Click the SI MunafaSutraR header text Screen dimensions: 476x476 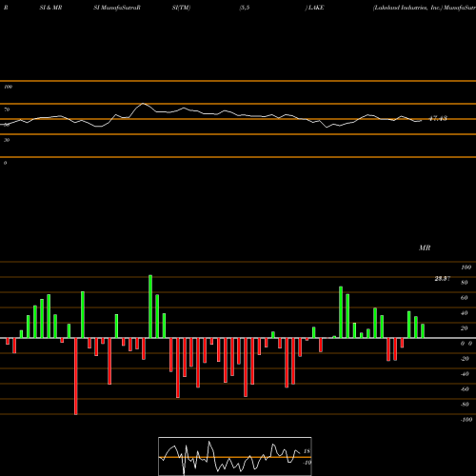click(117, 8)
